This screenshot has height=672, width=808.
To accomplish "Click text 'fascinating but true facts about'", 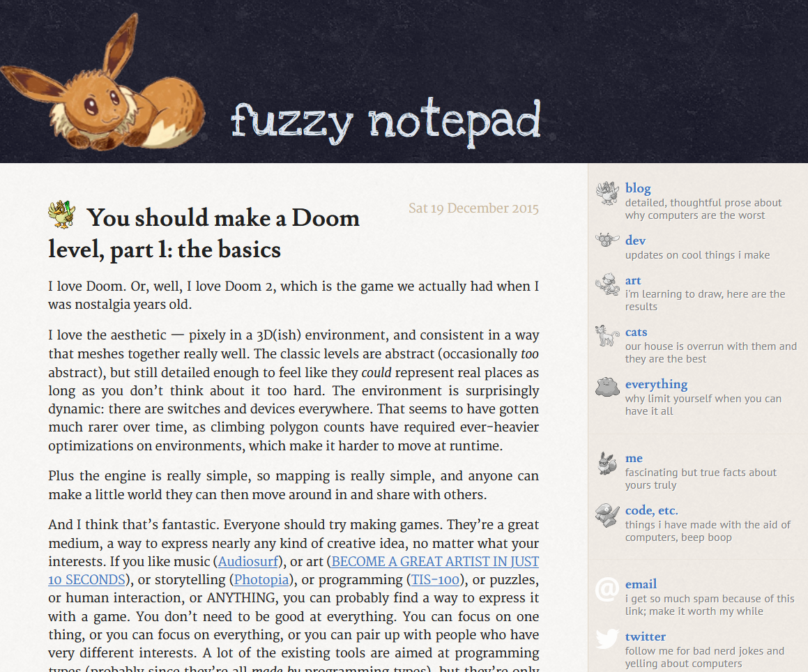I will [701, 473].
